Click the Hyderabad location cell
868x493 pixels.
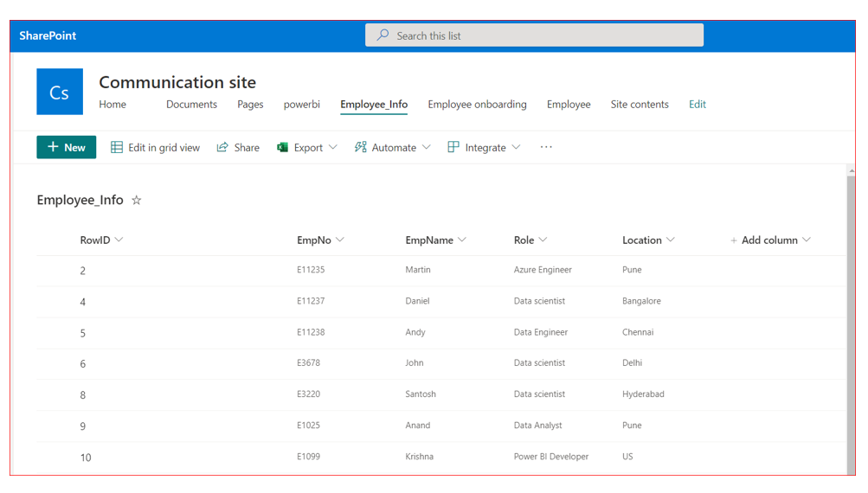coord(643,394)
